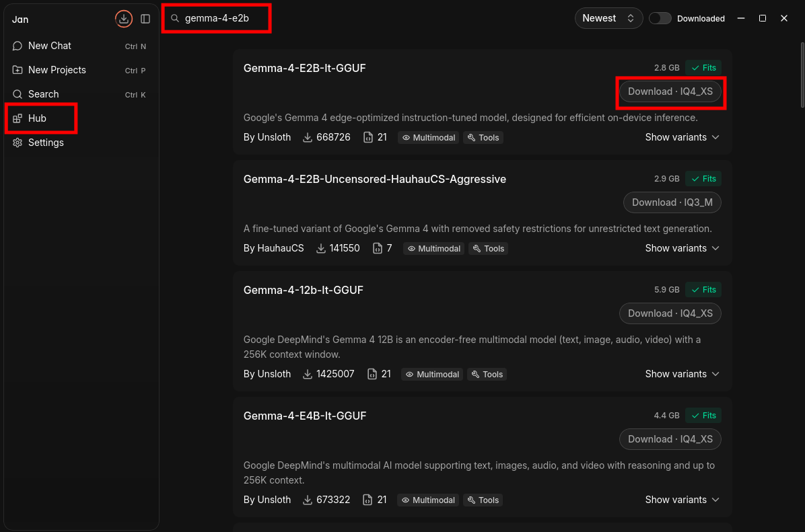Open Settings from the sidebar
Image resolution: width=805 pixels, height=532 pixels.
[x=81, y=143]
